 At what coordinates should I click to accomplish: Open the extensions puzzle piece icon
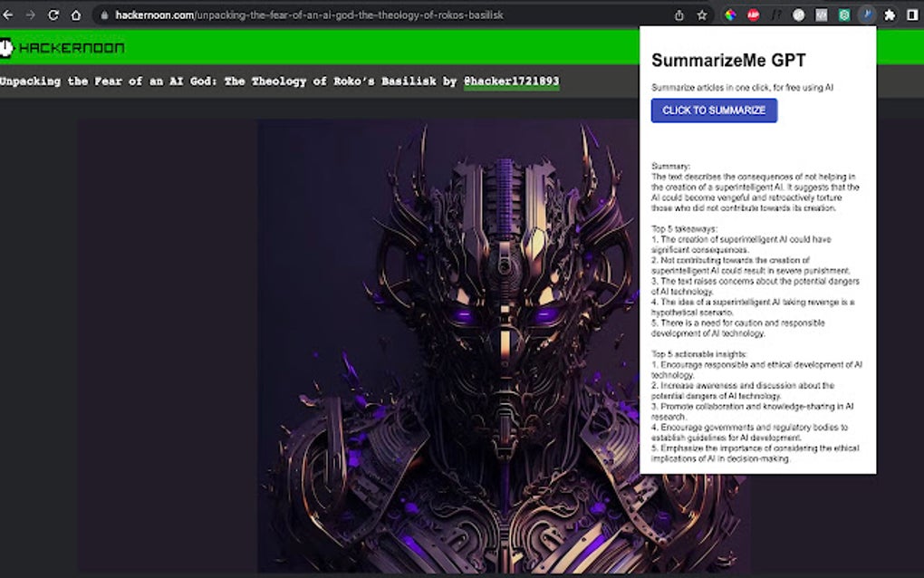point(889,14)
